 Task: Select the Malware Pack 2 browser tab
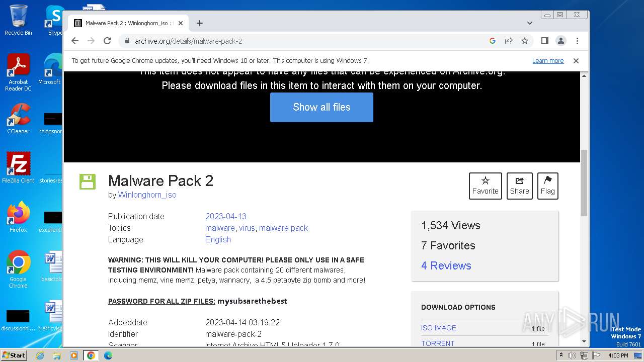tap(128, 23)
